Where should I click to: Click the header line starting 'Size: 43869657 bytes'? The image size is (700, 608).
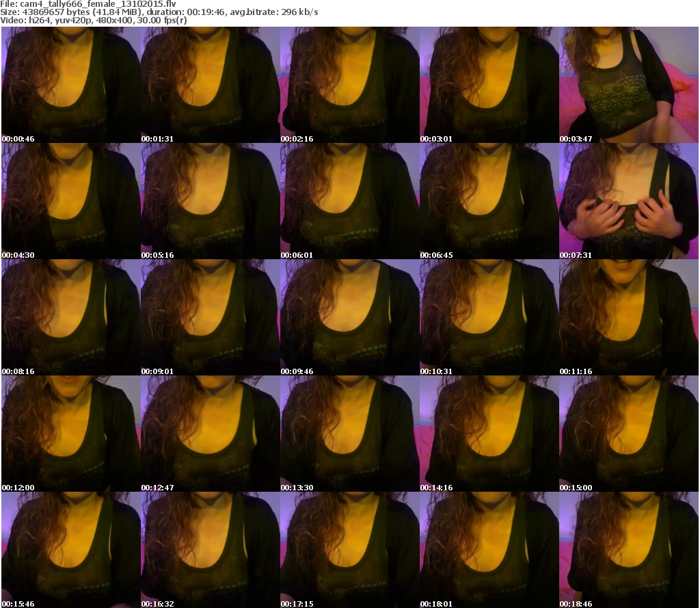[159, 12]
